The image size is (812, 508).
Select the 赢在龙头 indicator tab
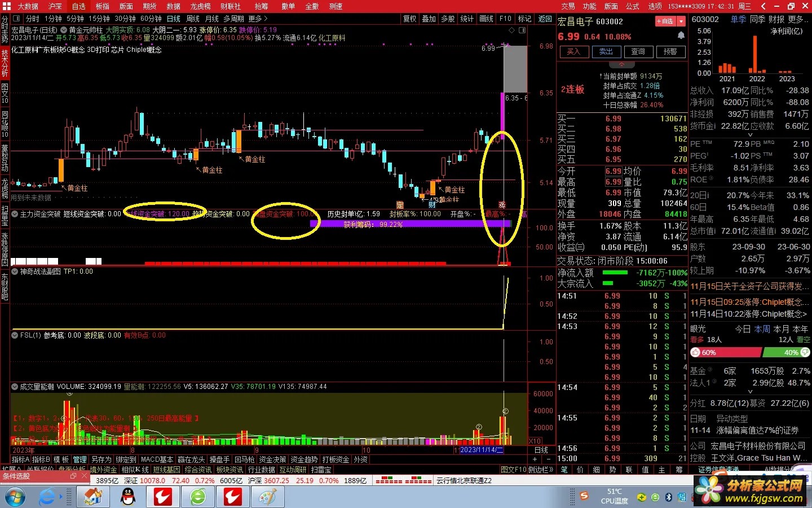[191, 460]
